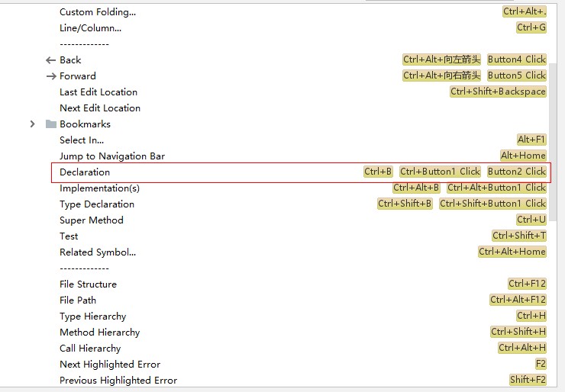Click the F2 badge on Next Highlighted Error

(541, 364)
